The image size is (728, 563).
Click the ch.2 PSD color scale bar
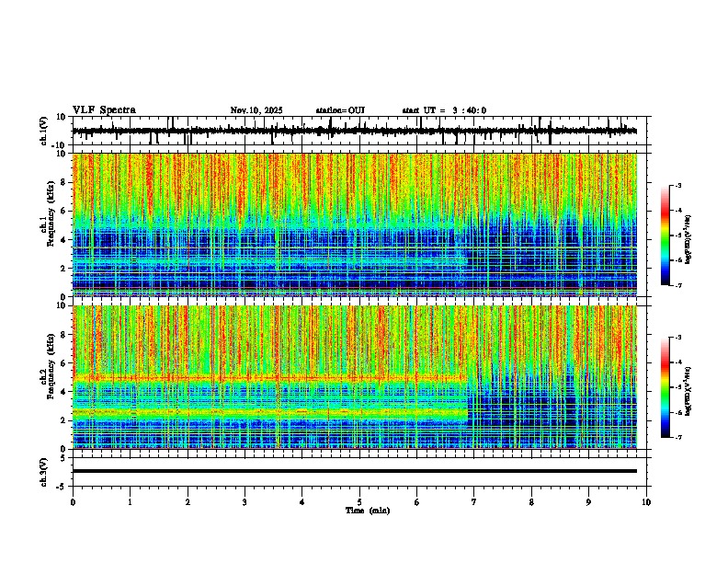coord(665,387)
